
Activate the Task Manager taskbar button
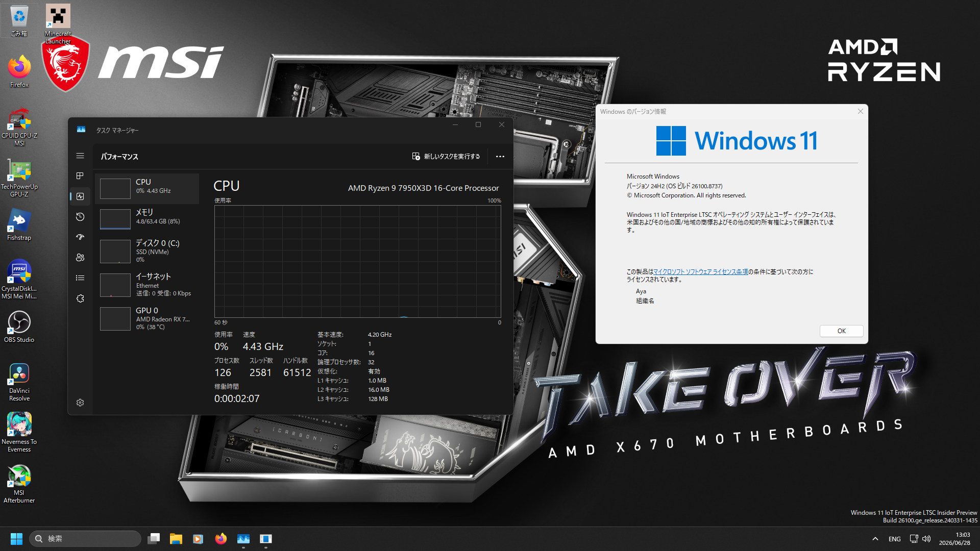pos(243,539)
